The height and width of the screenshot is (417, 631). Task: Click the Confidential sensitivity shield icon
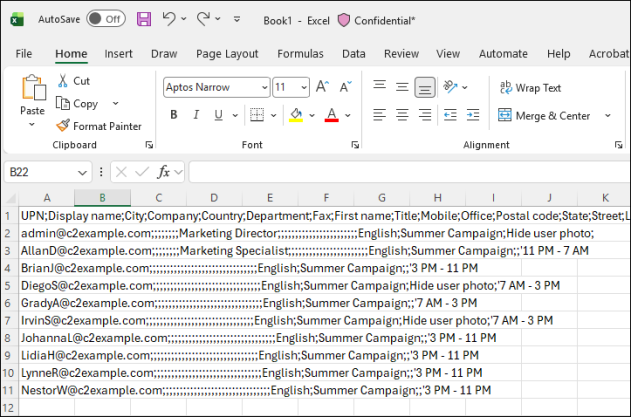[344, 20]
